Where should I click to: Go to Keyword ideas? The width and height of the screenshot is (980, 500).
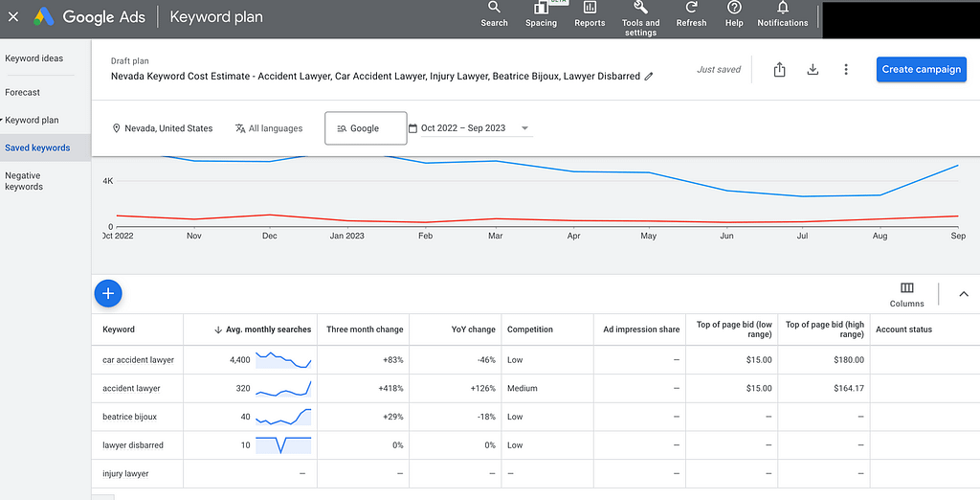(34, 58)
